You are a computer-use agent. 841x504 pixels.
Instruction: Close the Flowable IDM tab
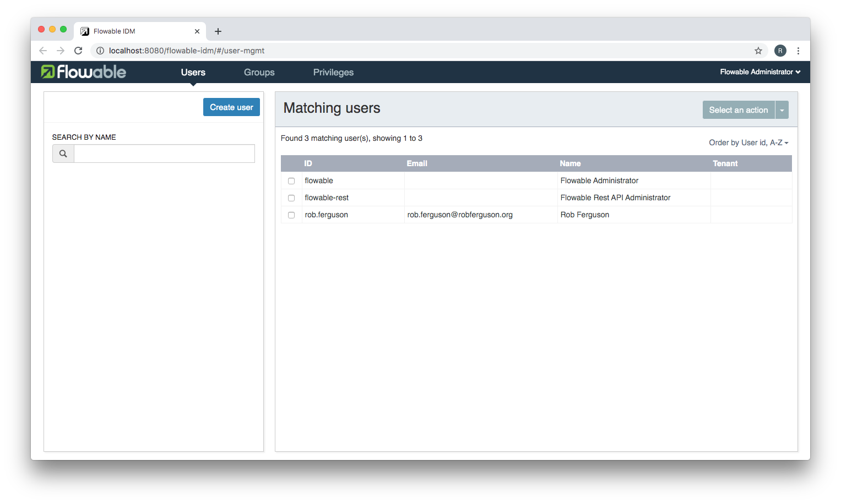tap(197, 31)
